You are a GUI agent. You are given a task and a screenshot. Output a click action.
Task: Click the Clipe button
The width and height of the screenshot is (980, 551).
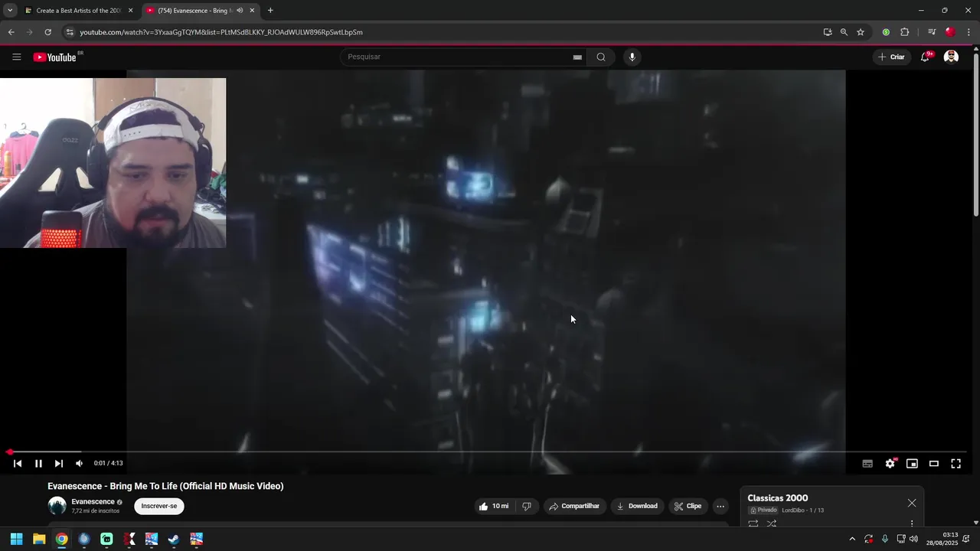pos(688,506)
